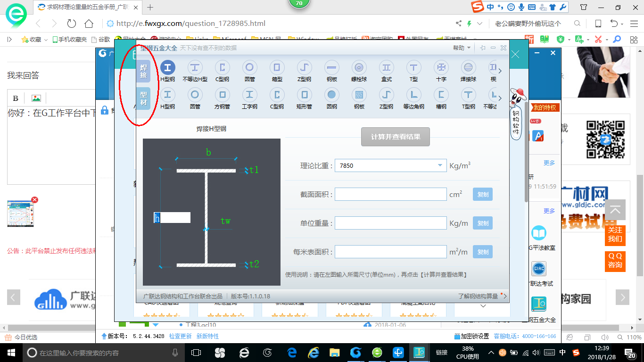644x362 pixels.
Task: Pin the 型钢五金大全 window
Action: click(x=482, y=48)
